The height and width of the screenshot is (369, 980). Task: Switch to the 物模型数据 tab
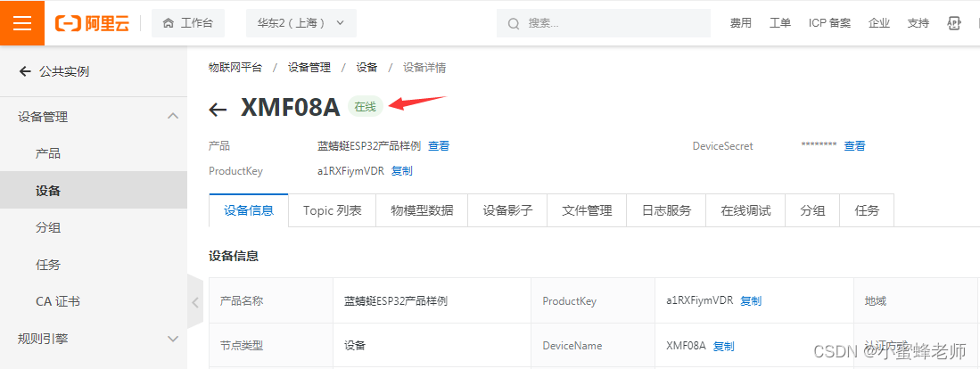422,210
